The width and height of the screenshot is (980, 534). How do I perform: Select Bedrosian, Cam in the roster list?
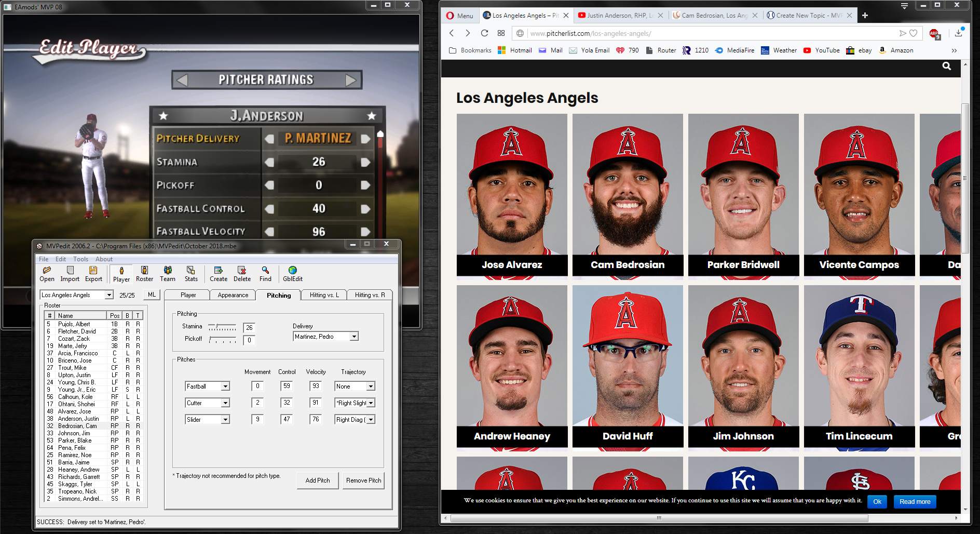click(x=93, y=426)
